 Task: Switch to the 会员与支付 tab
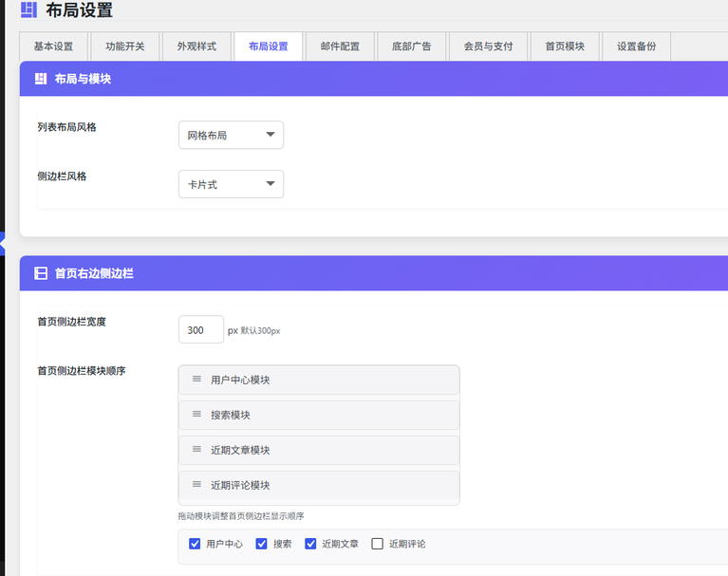[489, 46]
